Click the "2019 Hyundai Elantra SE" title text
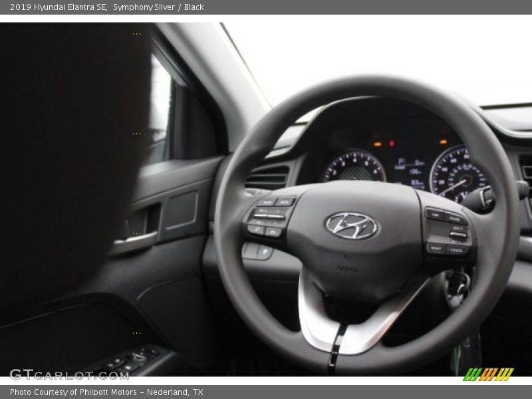The height and width of the screenshot is (399, 532). 59,7
